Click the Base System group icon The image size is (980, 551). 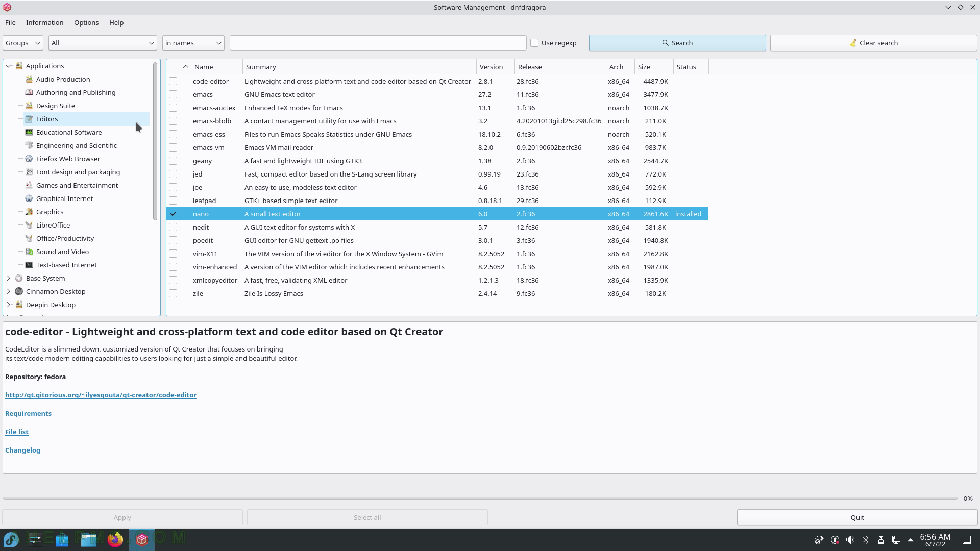(19, 278)
